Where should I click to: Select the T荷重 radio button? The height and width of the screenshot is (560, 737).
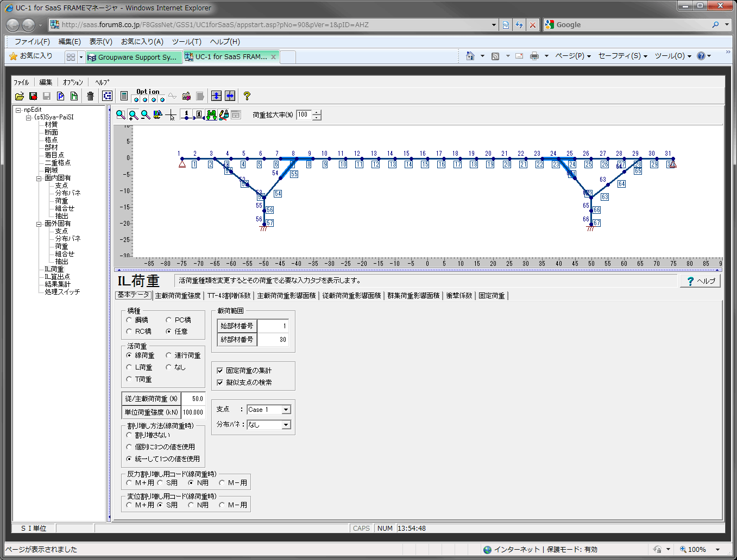[129, 379]
